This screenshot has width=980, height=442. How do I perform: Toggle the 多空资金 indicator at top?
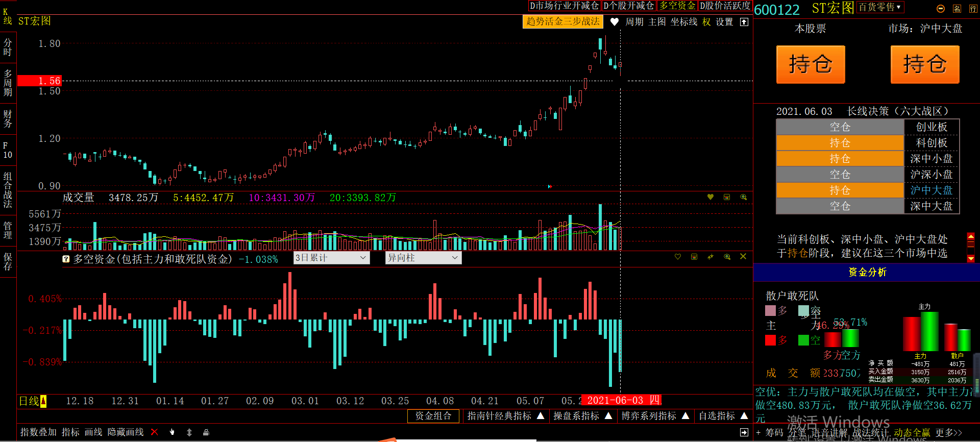click(x=677, y=6)
